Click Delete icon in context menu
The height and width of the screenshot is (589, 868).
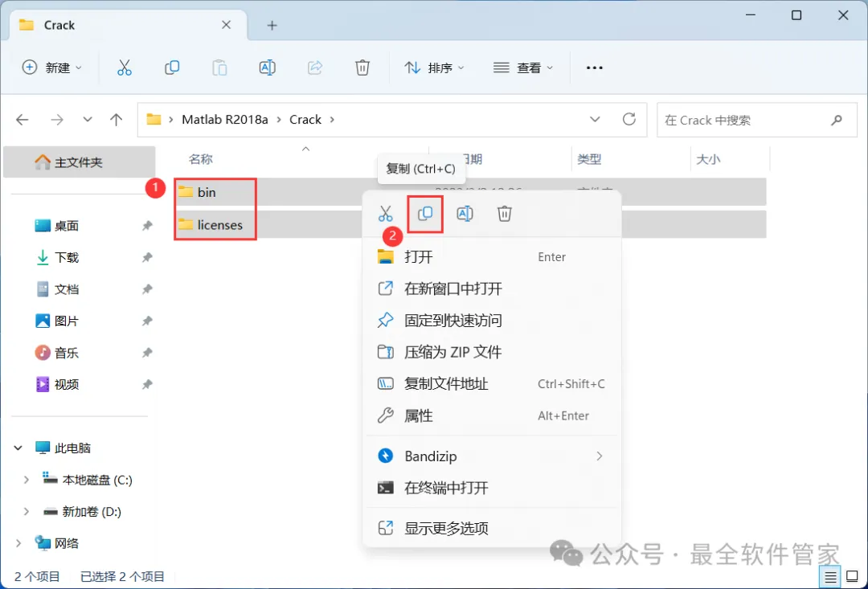[x=504, y=214]
